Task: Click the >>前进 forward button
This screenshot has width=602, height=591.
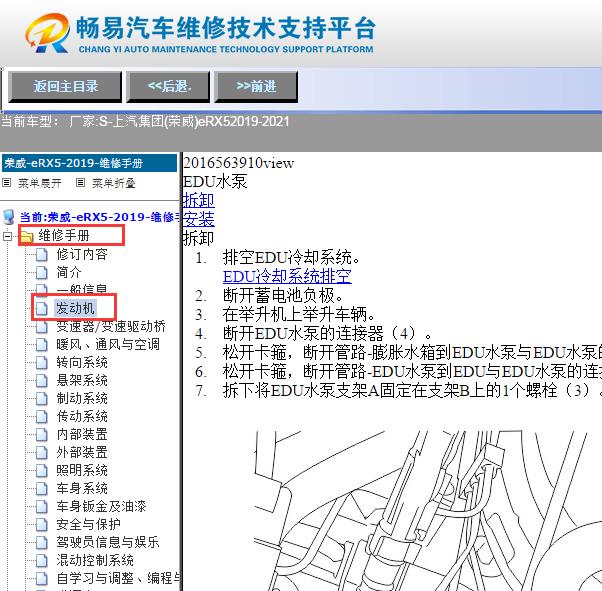Action: 256,87
